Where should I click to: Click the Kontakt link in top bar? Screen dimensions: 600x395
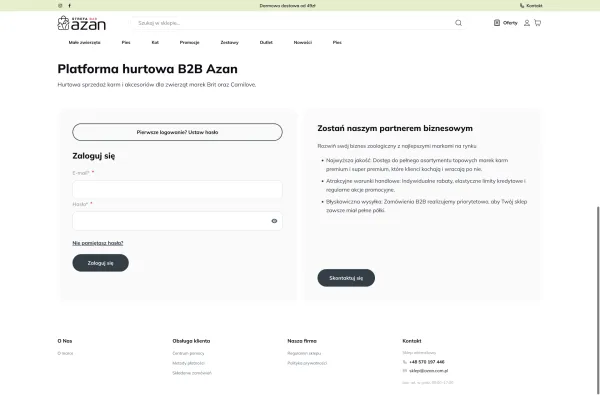[x=534, y=6]
